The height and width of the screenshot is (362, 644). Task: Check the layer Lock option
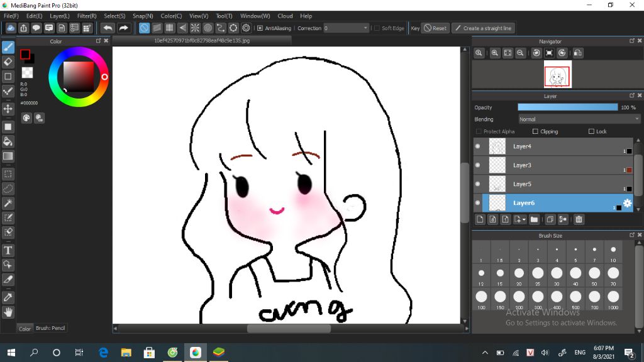pyautogui.click(x=591, y=131)
